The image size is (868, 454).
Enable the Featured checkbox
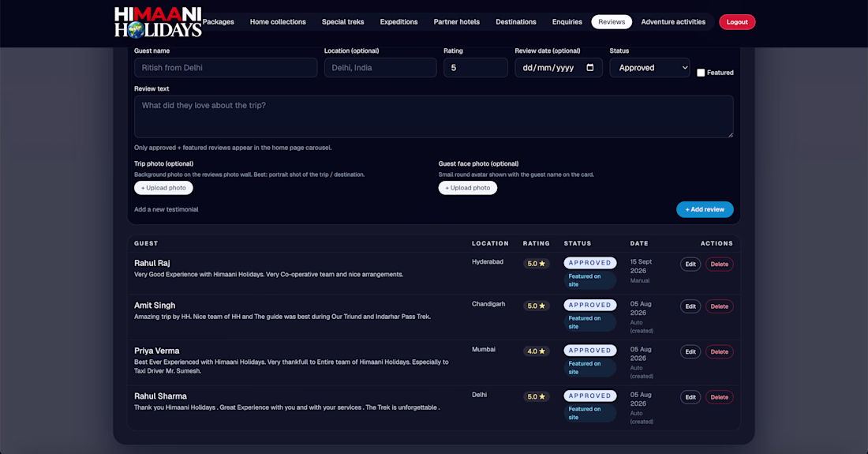pos(701,73)
